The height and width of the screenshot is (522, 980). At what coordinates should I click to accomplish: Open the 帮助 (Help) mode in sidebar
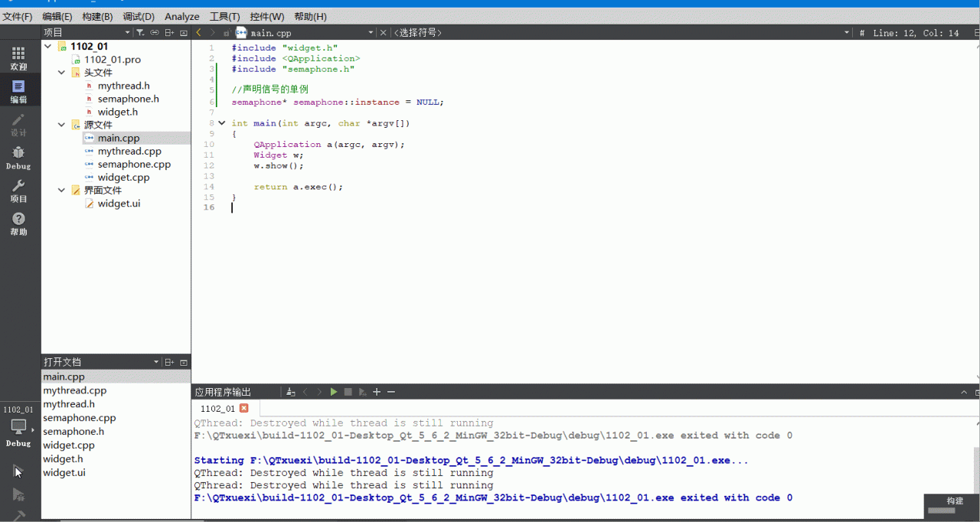[18, 223]
